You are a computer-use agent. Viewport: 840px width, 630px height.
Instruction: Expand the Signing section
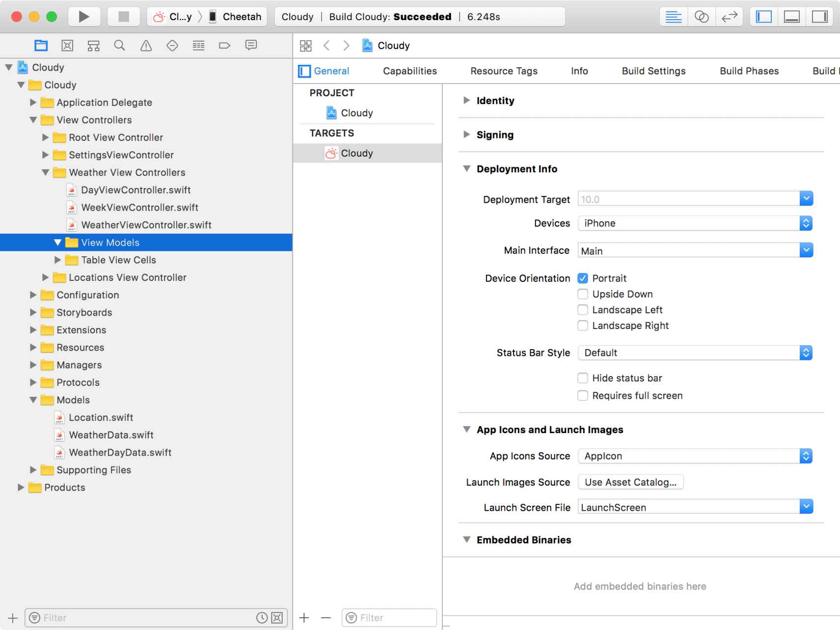pos(466,135)
